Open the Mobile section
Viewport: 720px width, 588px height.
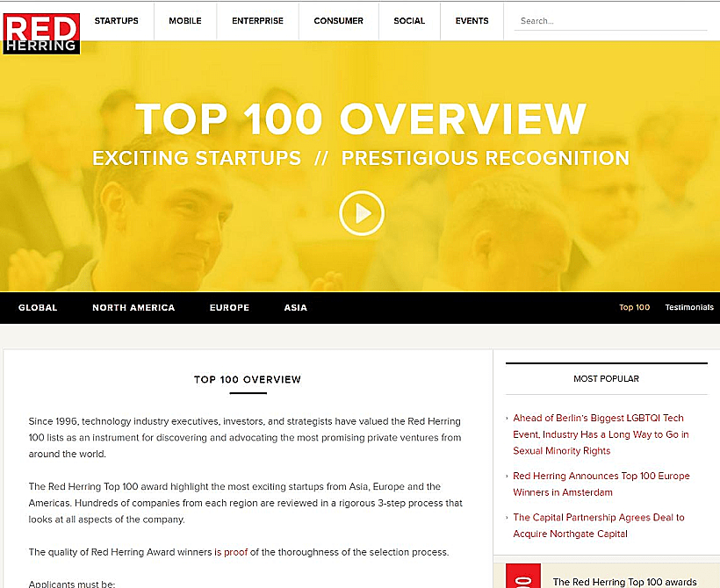tap(184, 21)
